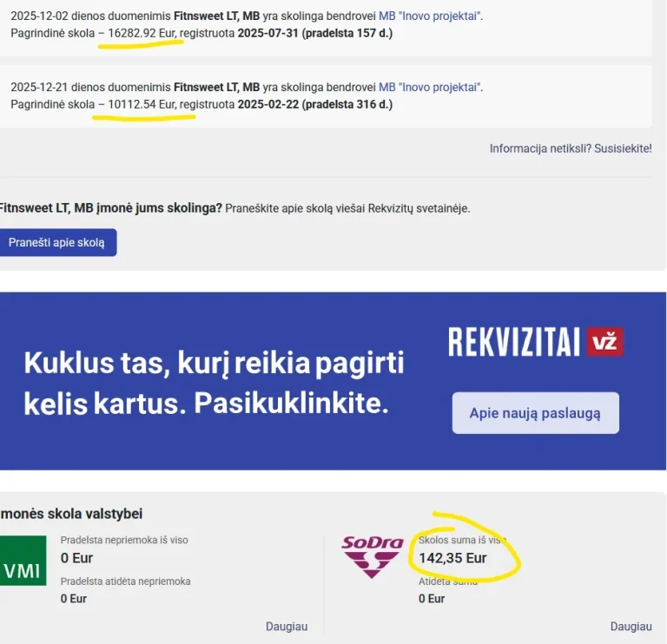Click the Sodra "Atidėta suma" 0 Eur value

(x=432, y=599)
